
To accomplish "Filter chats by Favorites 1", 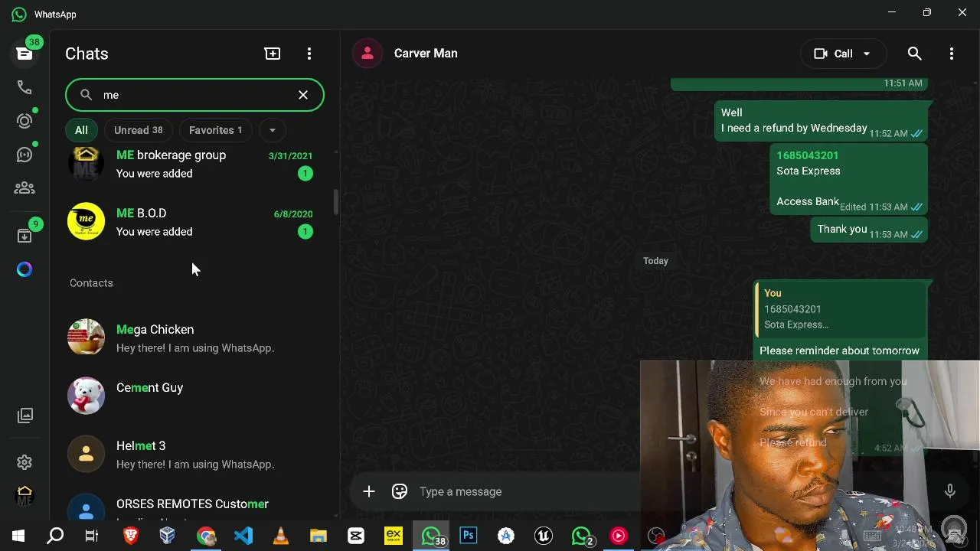I will pos(215,130).
